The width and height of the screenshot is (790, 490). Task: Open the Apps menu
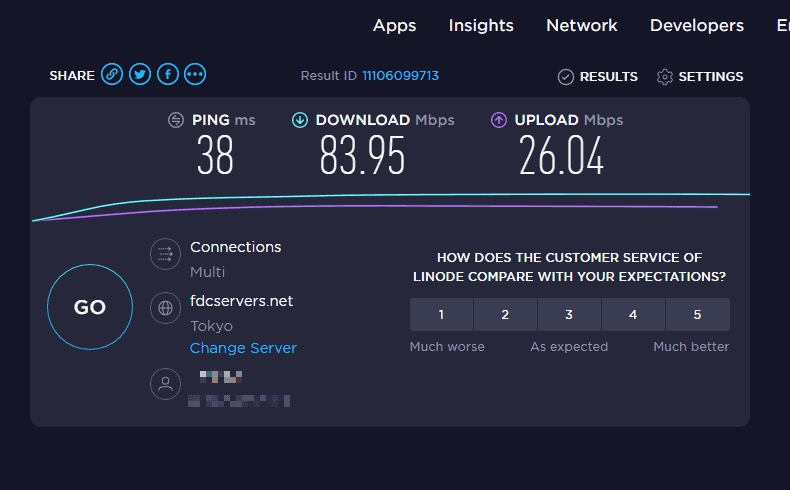tap(394, 26)
